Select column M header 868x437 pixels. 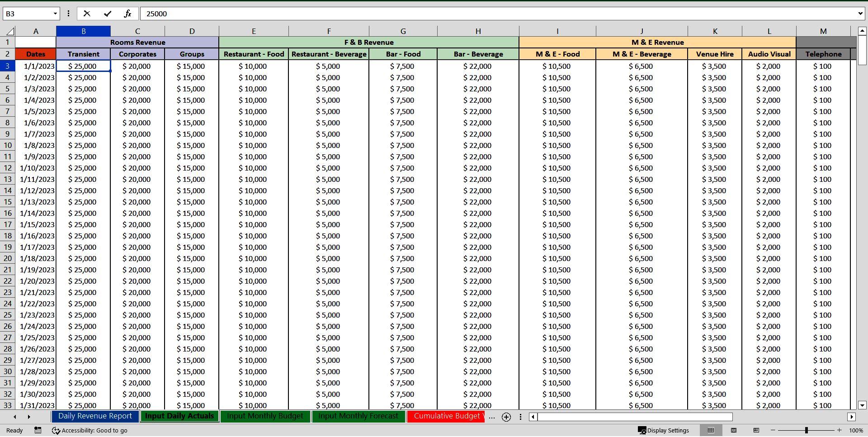(823, 31)
